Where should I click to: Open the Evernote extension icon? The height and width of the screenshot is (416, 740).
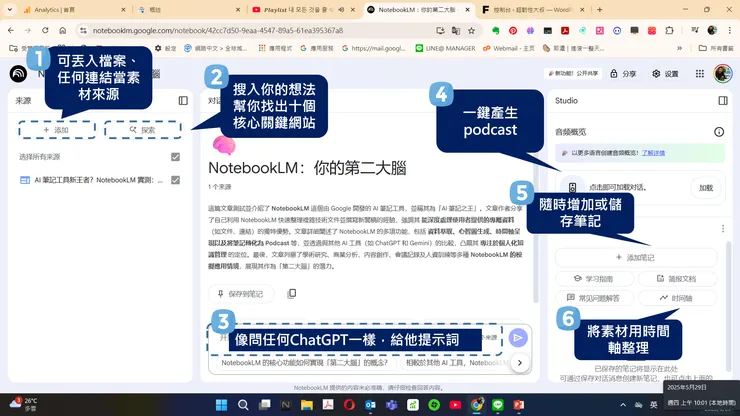pyautogui.click(x=496, y=30)
